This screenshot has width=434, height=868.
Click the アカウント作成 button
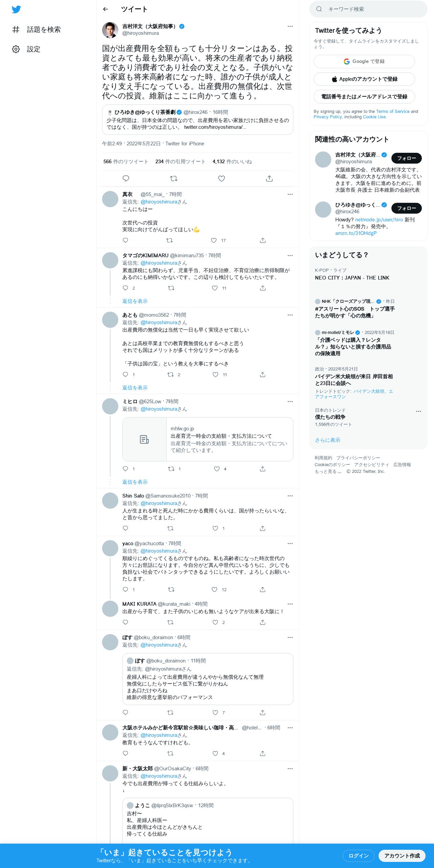402,855
